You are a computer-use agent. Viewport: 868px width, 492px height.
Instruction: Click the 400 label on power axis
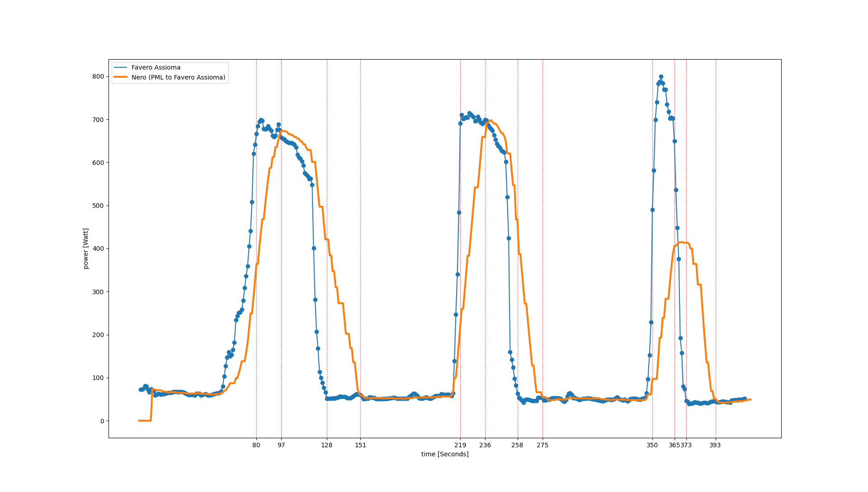coord(99,249)
